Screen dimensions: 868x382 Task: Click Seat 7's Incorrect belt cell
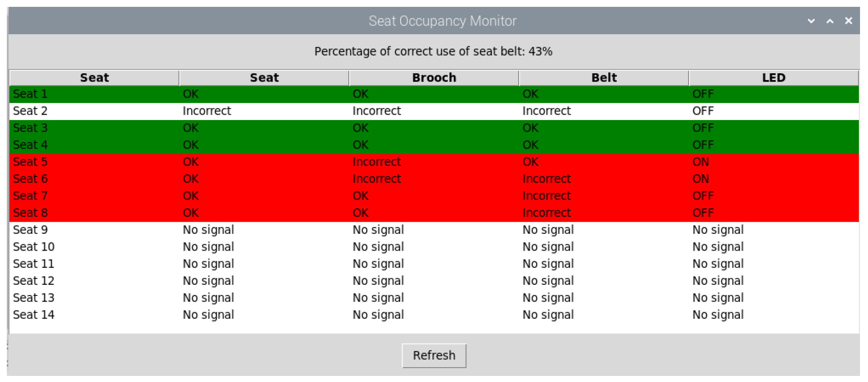[x=546, y=196]
